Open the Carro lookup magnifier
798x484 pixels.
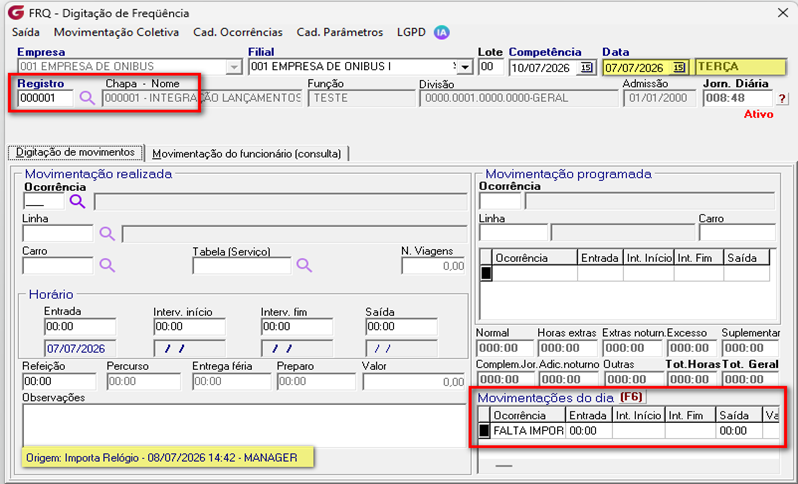point(107,265)
